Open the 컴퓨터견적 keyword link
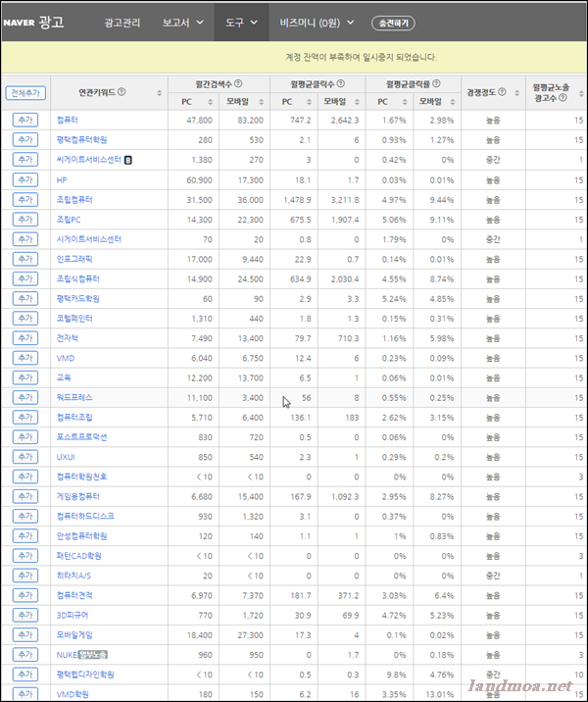The image size is (588, 702). coord(74,595)
